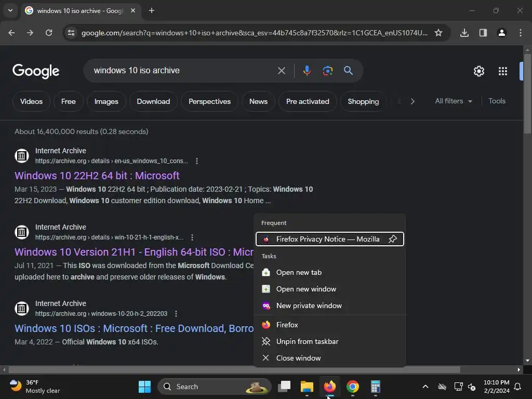Open the weather widget showing 36°F
Screen dimensions: 532x399
tap(35, 387)
